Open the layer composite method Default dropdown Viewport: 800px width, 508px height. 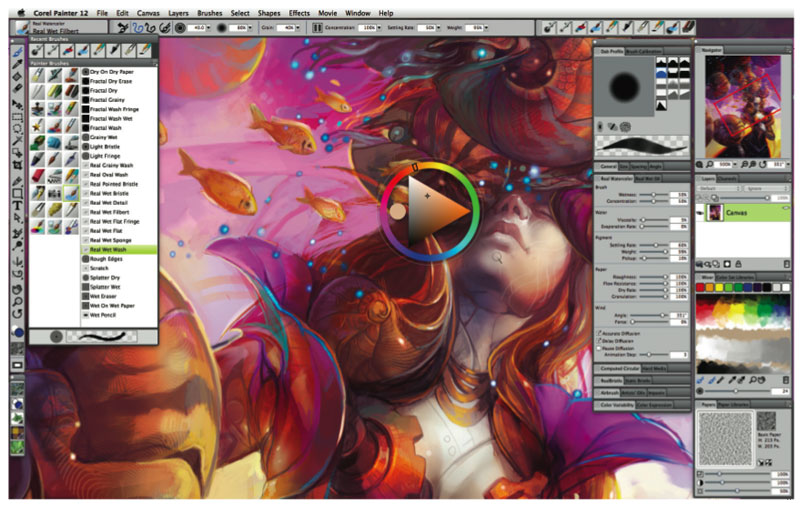click(x=716, y=188)
